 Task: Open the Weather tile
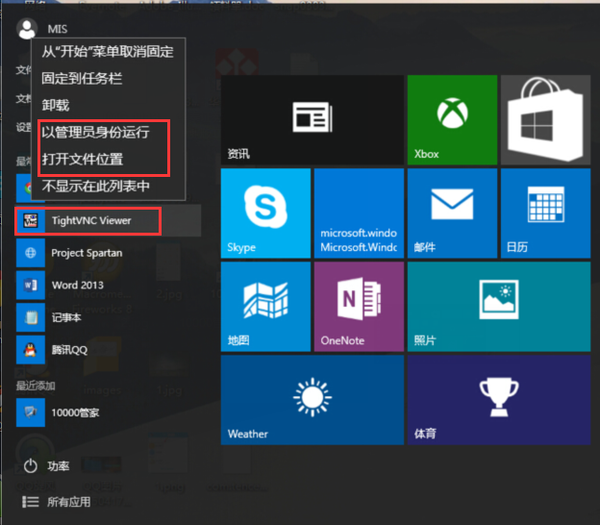(x=312, y=400)
